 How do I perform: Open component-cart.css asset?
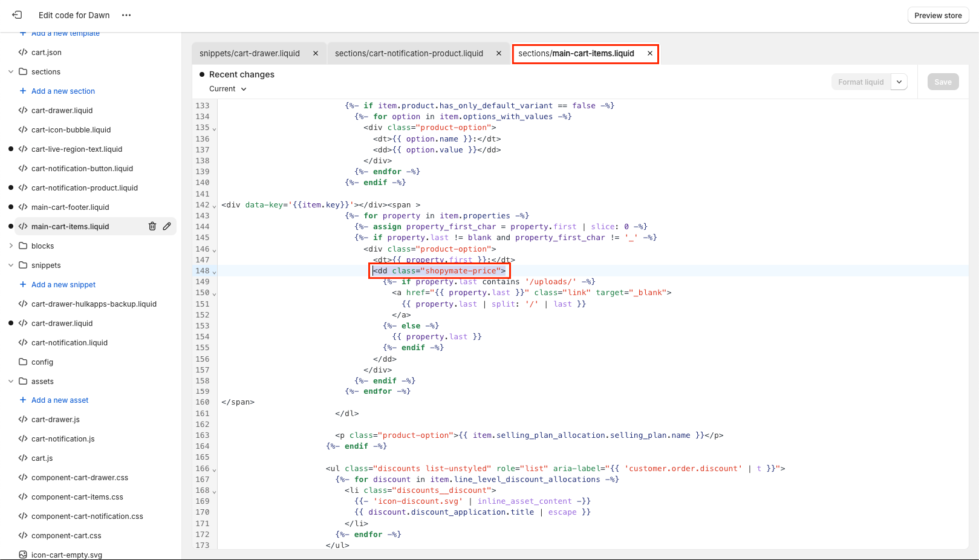point(67,535)
